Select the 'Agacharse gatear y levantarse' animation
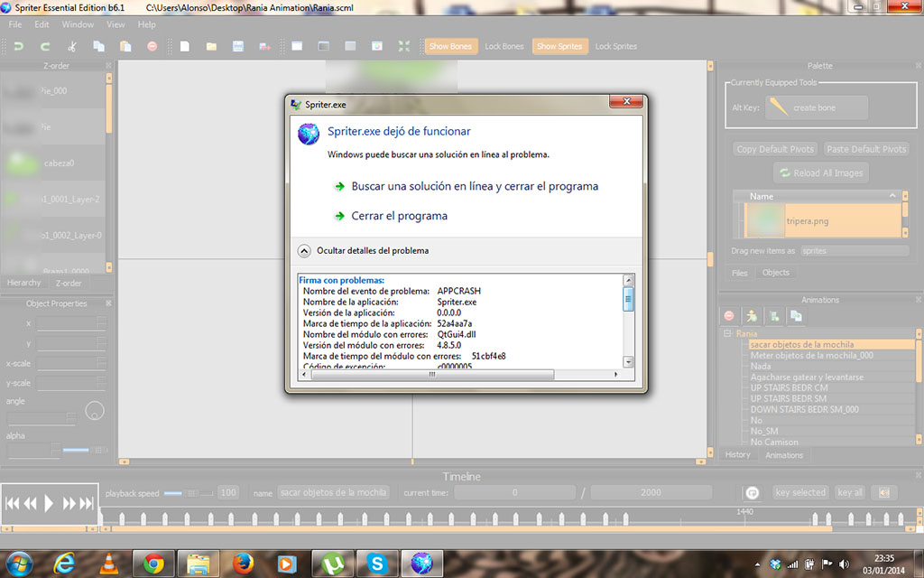The height and width of the screenshot is (578, 924). coord(807,377)
